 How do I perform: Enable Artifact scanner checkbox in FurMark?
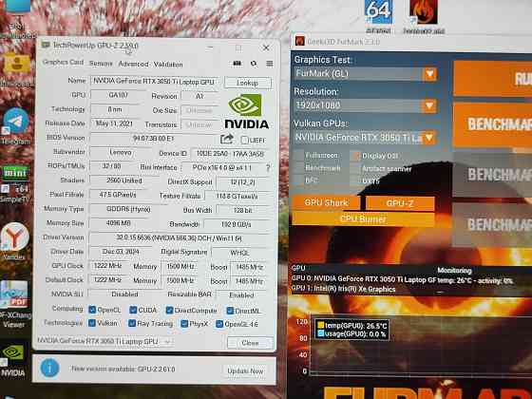[355, 169]
